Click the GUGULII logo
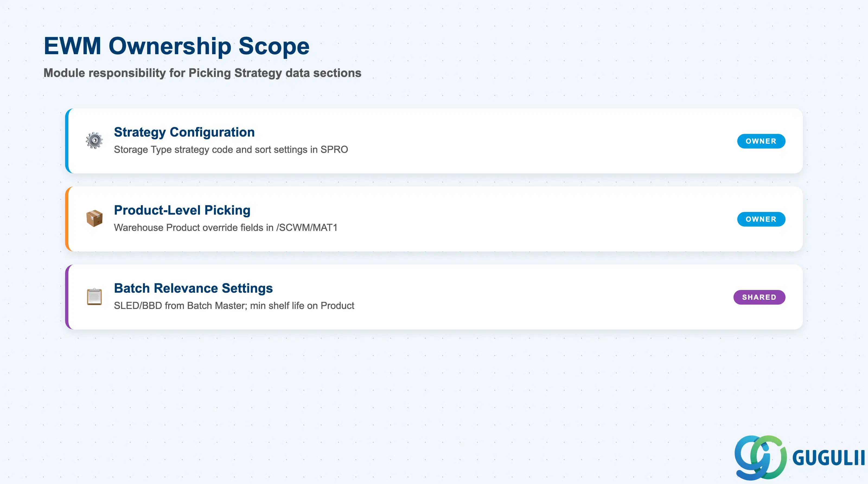This screenshot has width=868, height=484. point(799,457)
